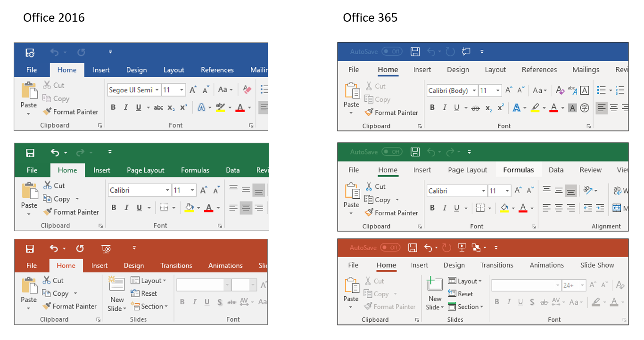Click Copy in Office 2016 PowerPoint ribbon
This screenshot has width=644, height=340.
56,293
